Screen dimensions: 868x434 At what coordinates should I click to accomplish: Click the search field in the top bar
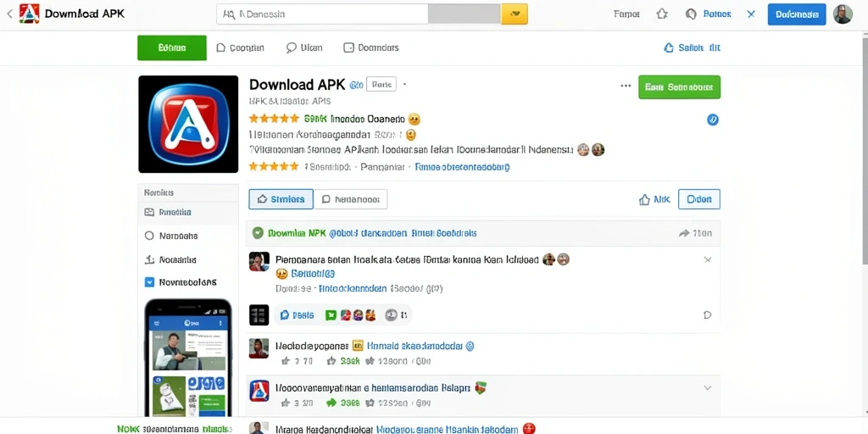(x=322, y=14)
